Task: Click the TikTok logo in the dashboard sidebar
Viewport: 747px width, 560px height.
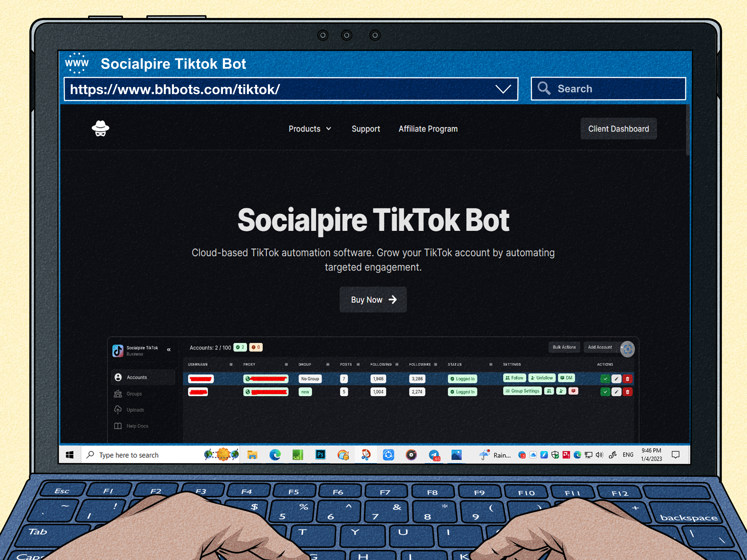Action: pyautogui.click(x=118, y=351)
